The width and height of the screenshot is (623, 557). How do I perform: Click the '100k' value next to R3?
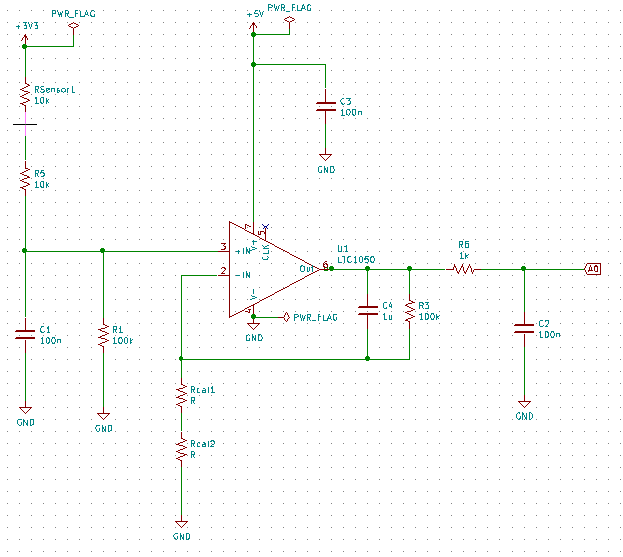(x=430, y=317)
